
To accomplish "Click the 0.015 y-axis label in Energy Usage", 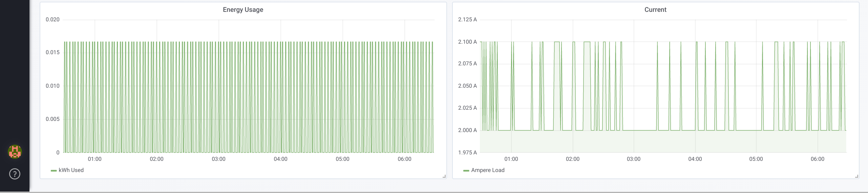I will click(52, 52).
